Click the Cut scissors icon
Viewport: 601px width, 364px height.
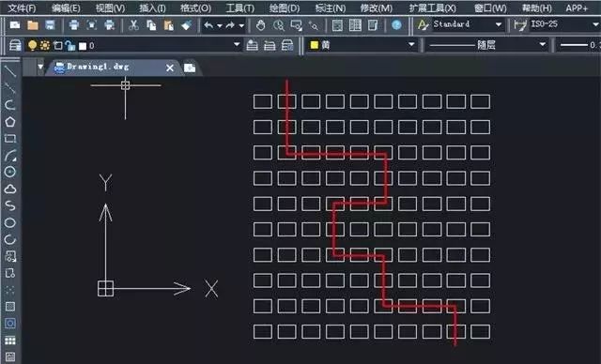[133, 25]
